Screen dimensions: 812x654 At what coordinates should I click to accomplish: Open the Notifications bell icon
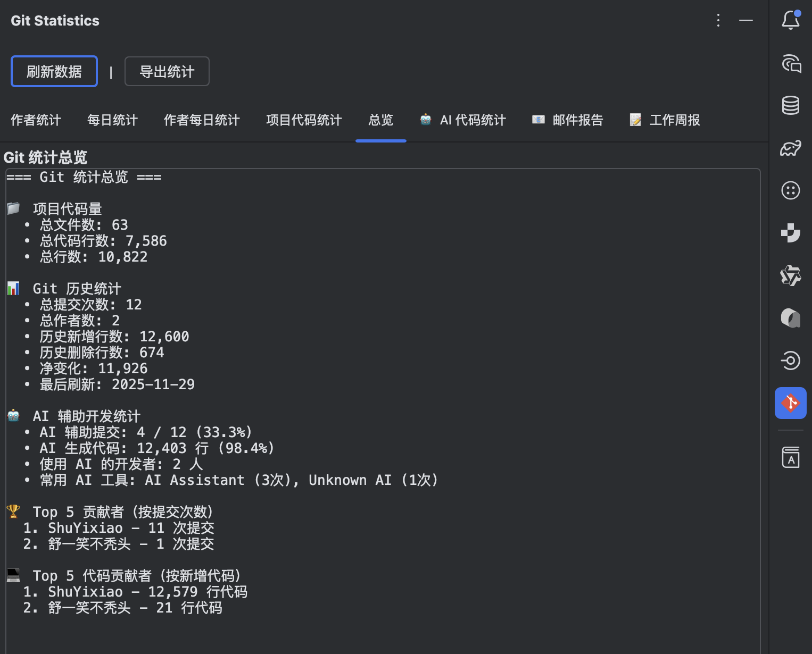tap(791, 20)
